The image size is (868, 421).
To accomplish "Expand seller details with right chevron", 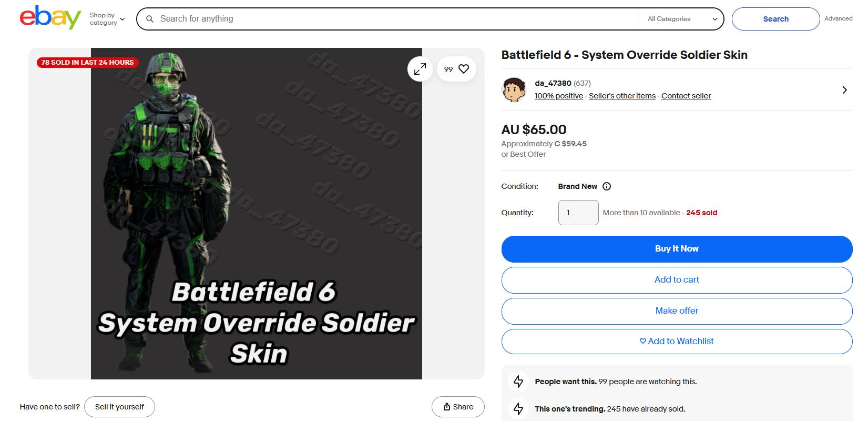I will click(x=844, y=90).
